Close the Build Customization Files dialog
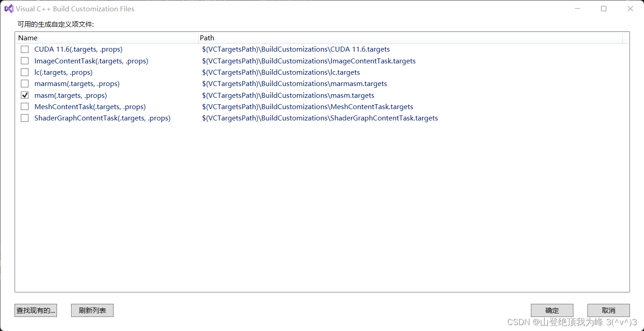644x331 pixels. pyautogui.click(x=630, y=9)
